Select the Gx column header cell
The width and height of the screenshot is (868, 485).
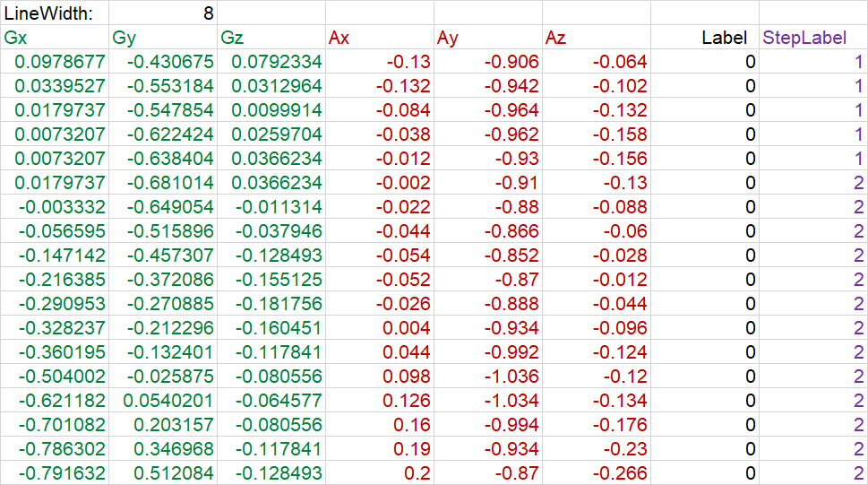tap(54, 38)
